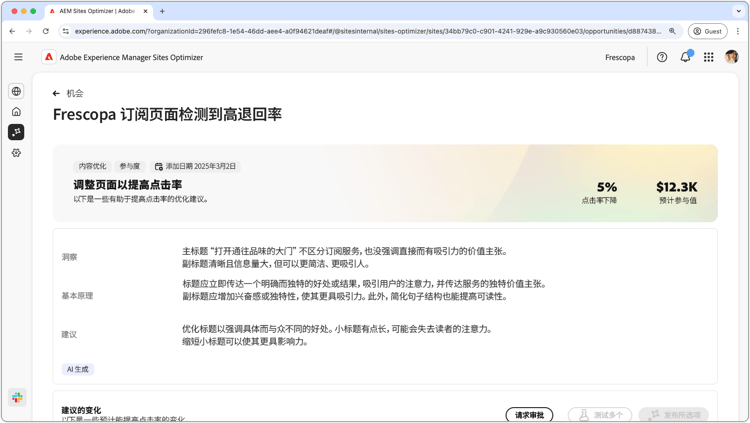Click the 建议的变化 section heading

(x=81, y=410)
